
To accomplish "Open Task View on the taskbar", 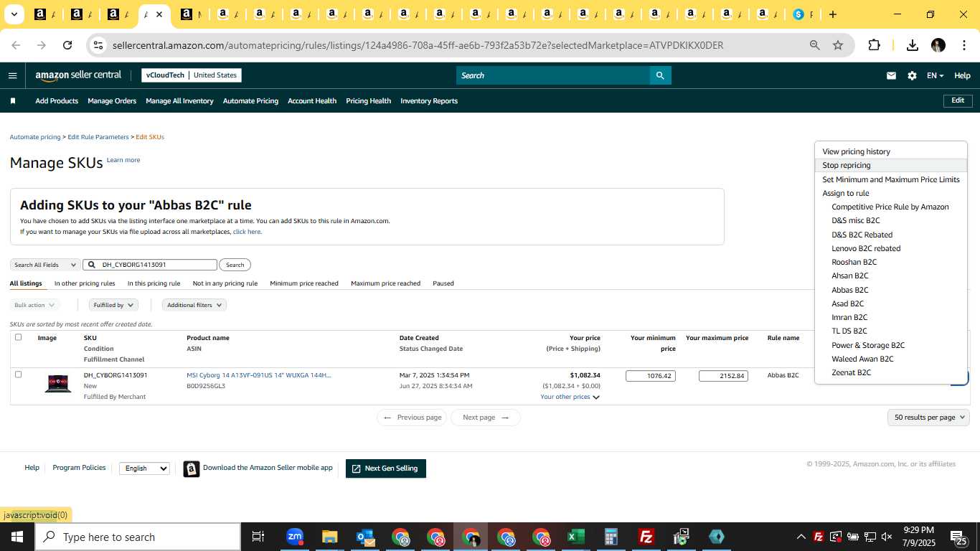I will click(x=258, y=537).
